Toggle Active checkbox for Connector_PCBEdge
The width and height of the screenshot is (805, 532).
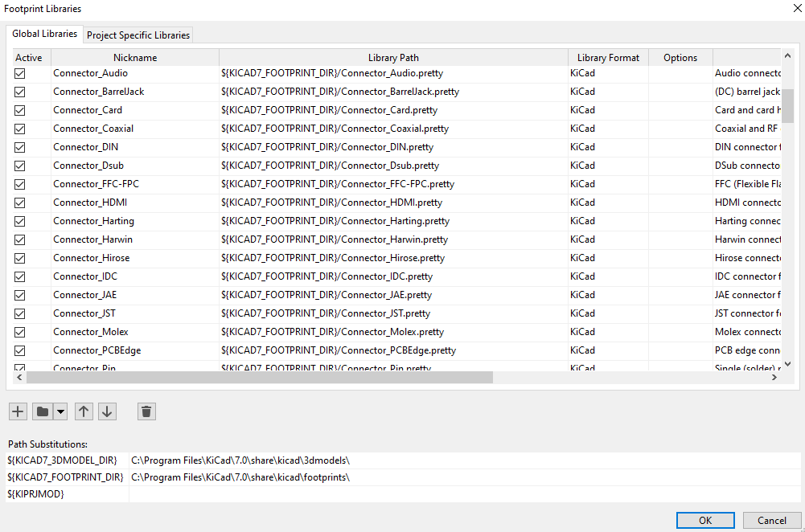tap(19, 350)
